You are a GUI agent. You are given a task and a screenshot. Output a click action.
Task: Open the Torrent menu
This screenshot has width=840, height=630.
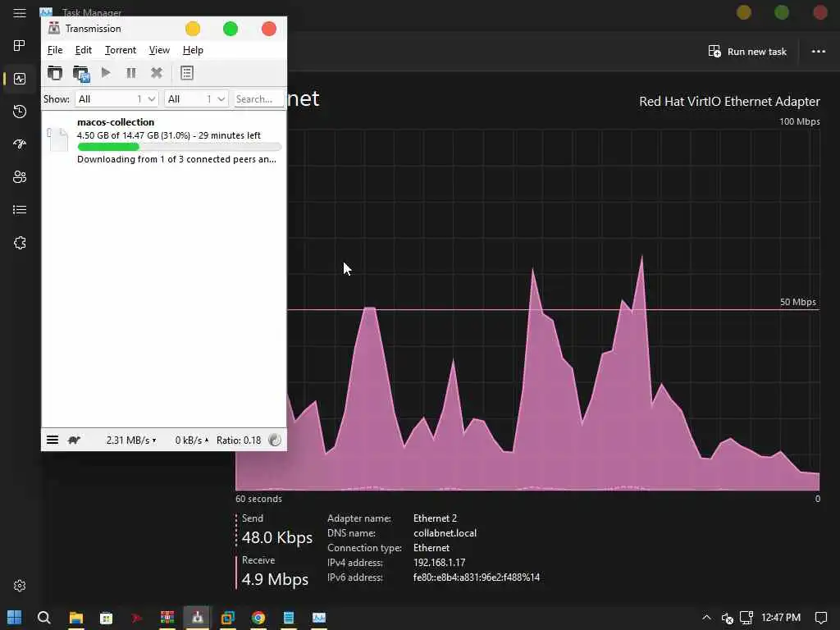[x=120, y=50]
